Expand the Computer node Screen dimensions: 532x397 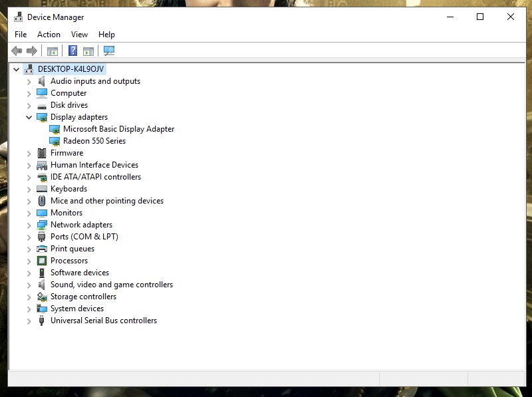click(29, 94)
